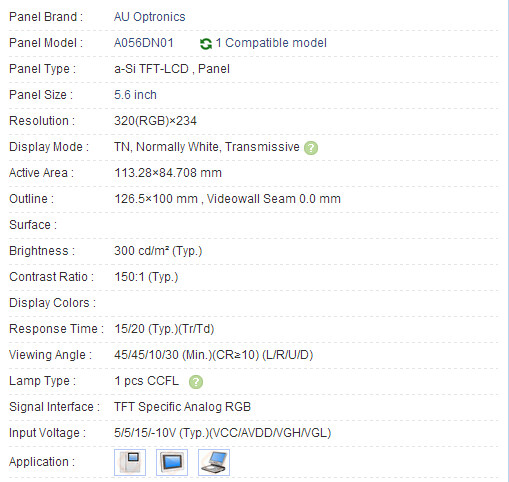This screenshot has width=509, height=482.
Task: Open the A056DN01 panel model link
Action: tap(144, 43)
